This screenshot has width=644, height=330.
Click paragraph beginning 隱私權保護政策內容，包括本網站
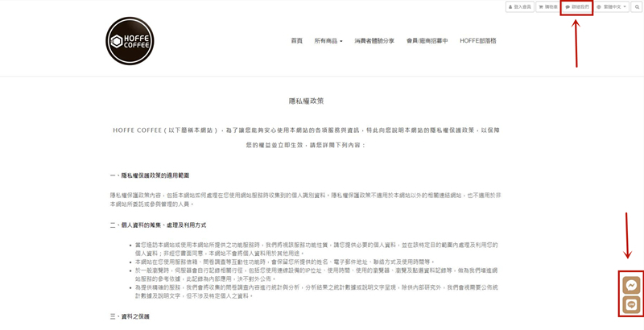click(306, 200)
